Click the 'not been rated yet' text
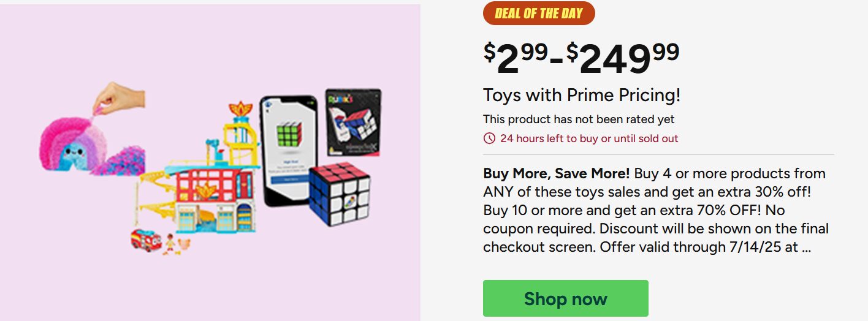This screenshot has height=321, width=868. coord(579,119)
